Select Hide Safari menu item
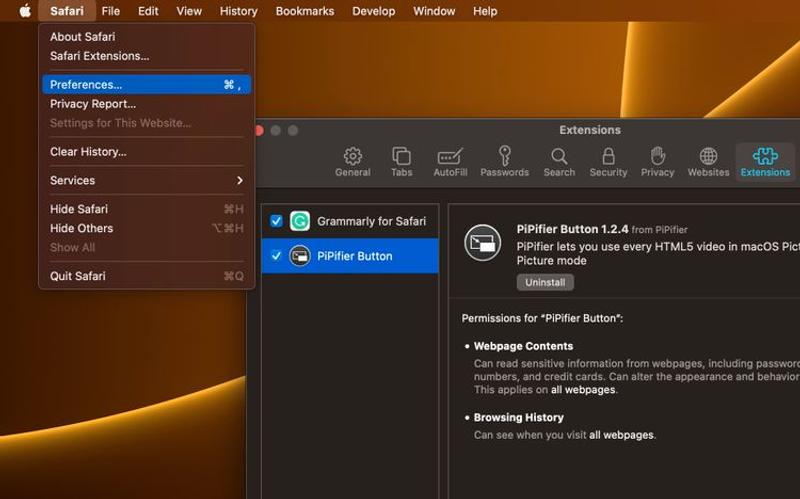Screen dimensions: 800x499 click(146, 209)
